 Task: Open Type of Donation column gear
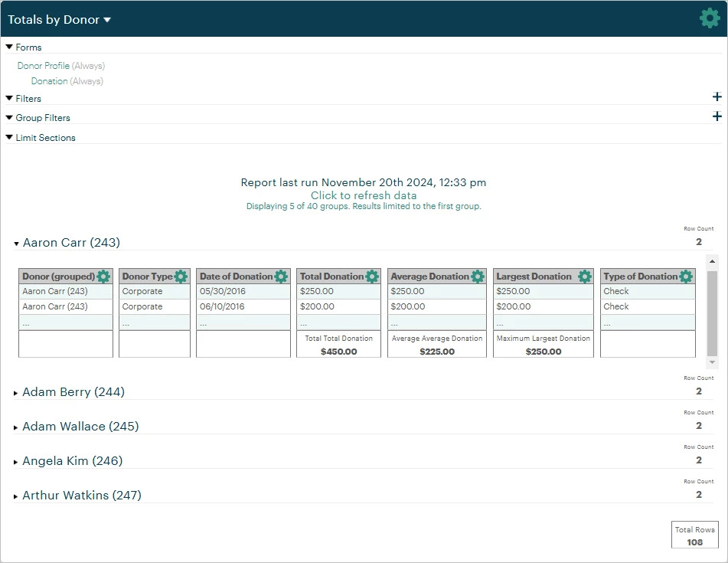coord(686,277)
